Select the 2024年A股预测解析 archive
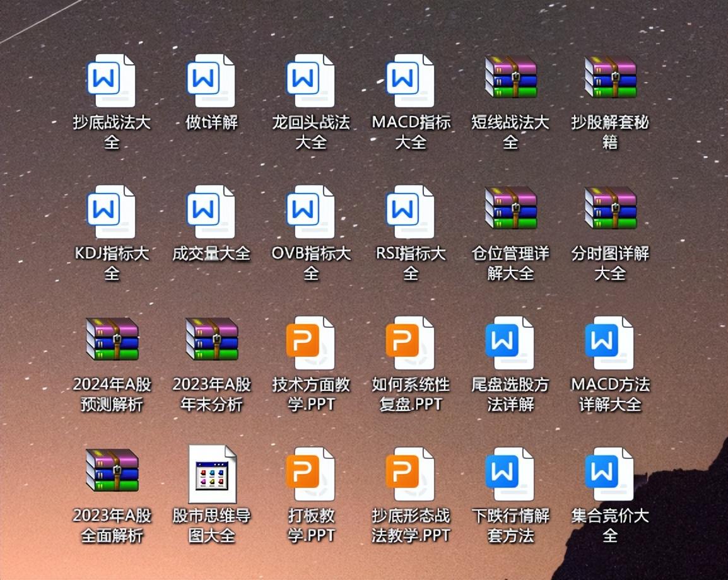The width and height of the screenshot is (728, 580). coord(112,339)
